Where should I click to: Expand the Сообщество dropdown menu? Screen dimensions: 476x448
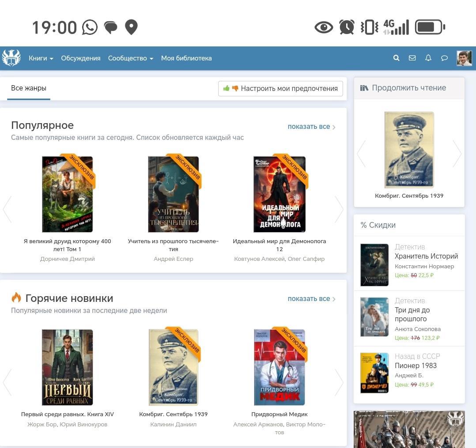point(130,58)
